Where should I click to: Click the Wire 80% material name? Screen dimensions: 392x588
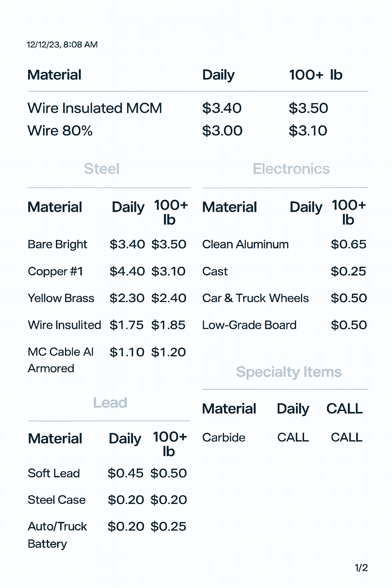[60, 131]
